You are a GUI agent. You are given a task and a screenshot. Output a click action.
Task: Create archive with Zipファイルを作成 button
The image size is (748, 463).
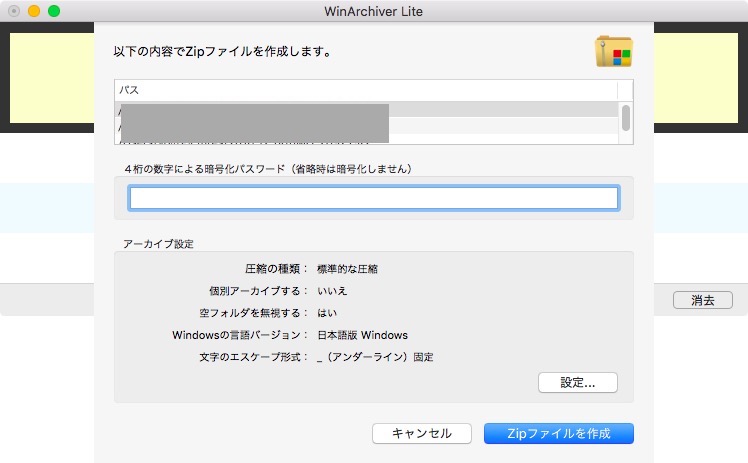pos(559,433)
